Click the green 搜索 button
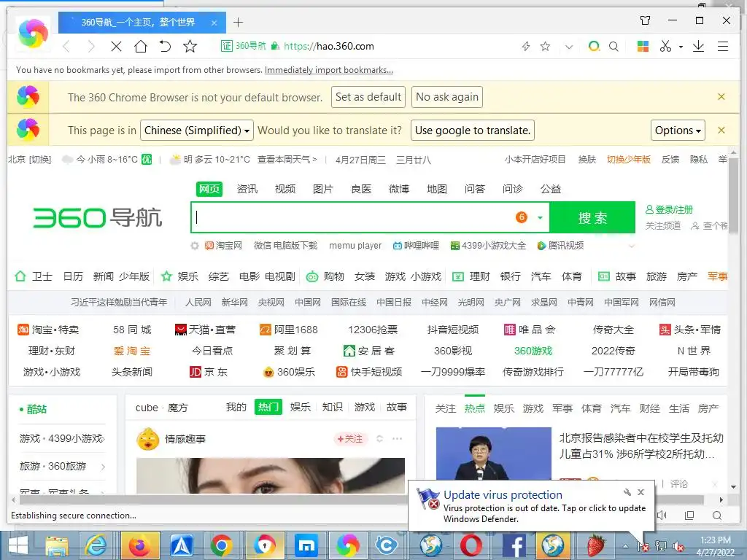This screenshot has height=560, width=747. (592, 217)
